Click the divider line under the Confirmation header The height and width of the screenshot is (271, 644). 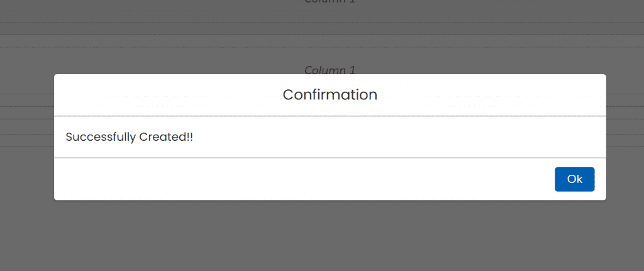tap(330, 116)
